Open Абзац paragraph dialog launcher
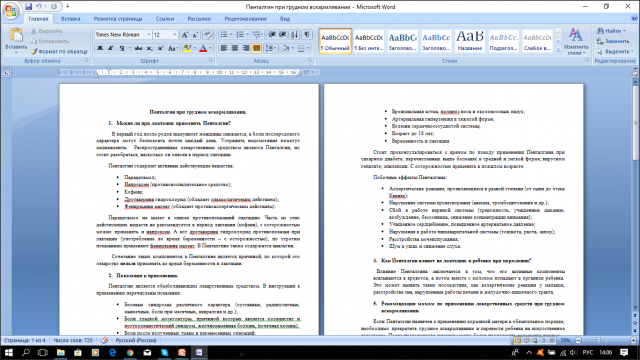The height and width of the screenshot is (360, 640). [310, 60]
